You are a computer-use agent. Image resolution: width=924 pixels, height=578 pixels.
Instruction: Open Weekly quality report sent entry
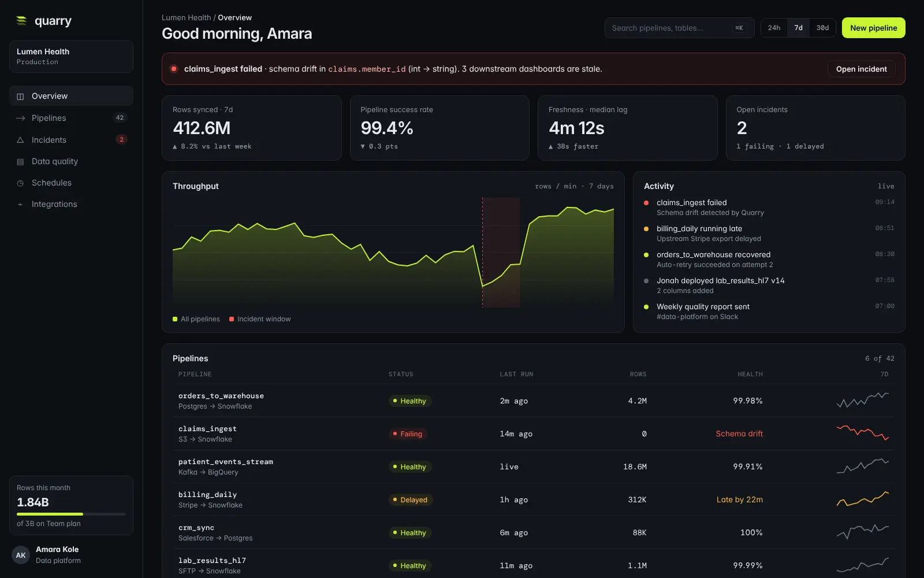(769, 312)
